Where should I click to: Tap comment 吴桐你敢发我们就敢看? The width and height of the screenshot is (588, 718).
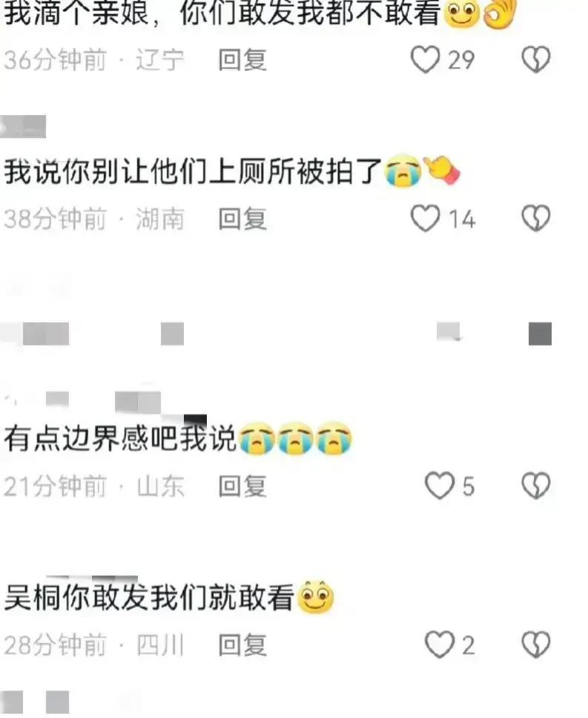(x=149, y=597)
